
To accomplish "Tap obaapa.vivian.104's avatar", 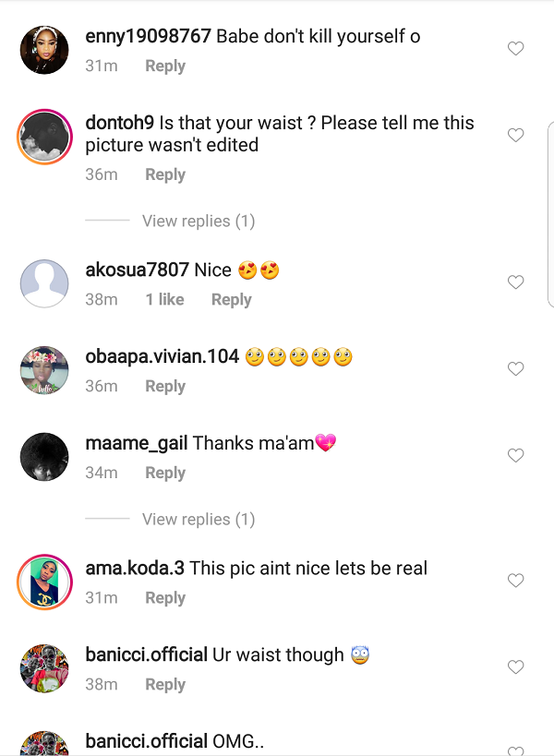I will click(x=44, y=369).
